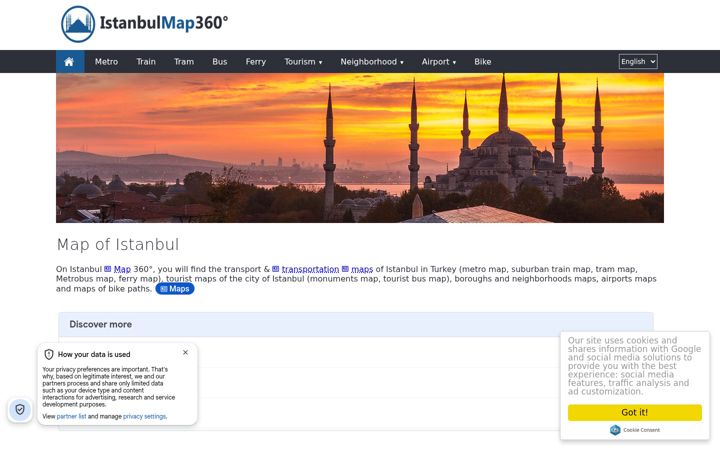720x450 pixels.
Task: Click the 'Cookie Consent' text label
Action: [x=641, y=430]
